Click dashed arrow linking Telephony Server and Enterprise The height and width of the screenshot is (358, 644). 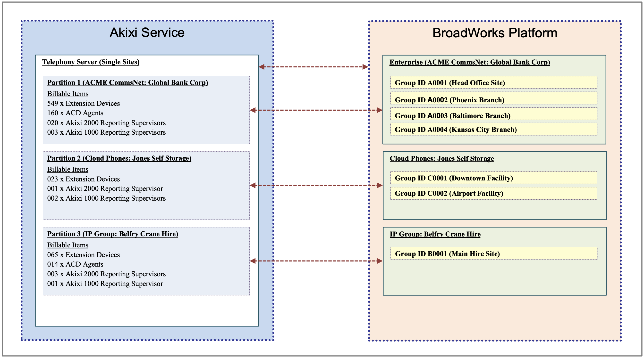314,67
